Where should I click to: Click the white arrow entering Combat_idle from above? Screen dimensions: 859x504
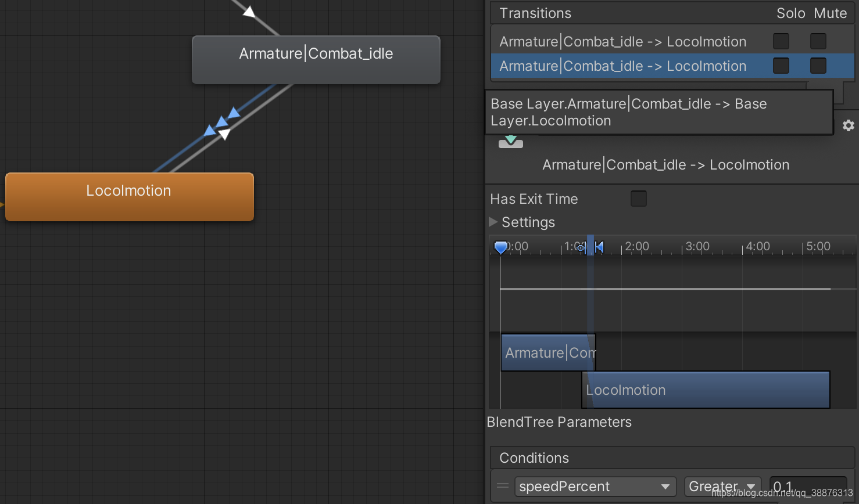pos(249,11)
